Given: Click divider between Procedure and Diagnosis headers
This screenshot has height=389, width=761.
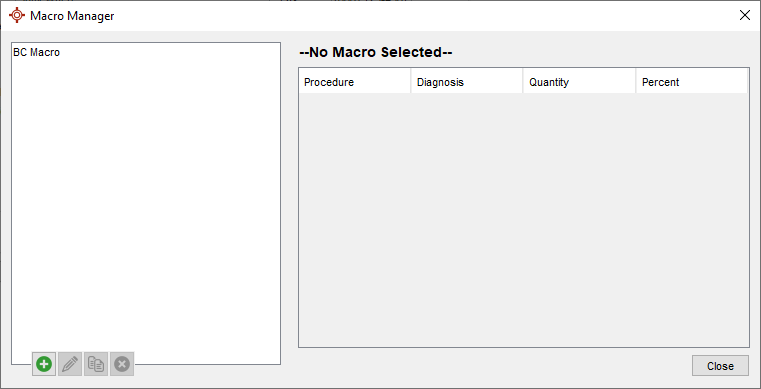Looking at the screenshot, I should pyautogui.click(x=411, y=82).
